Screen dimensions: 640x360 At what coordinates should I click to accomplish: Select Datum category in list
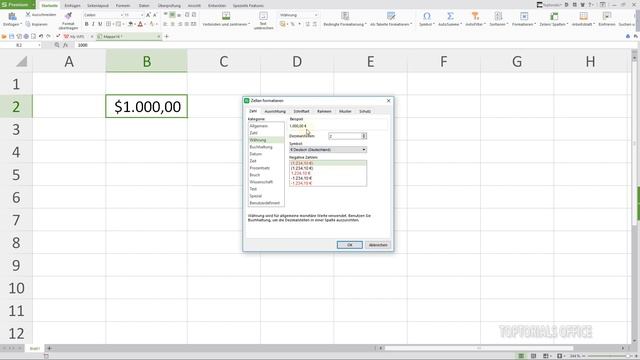tap(266, 154)
